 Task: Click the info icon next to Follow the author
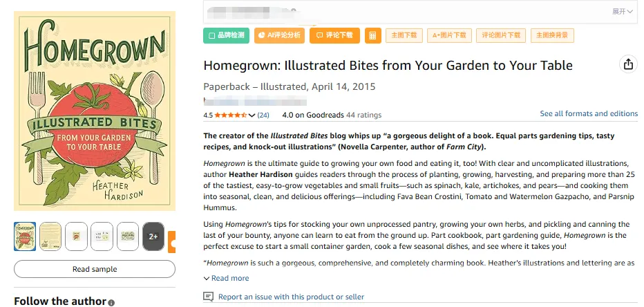pos(111,302)
